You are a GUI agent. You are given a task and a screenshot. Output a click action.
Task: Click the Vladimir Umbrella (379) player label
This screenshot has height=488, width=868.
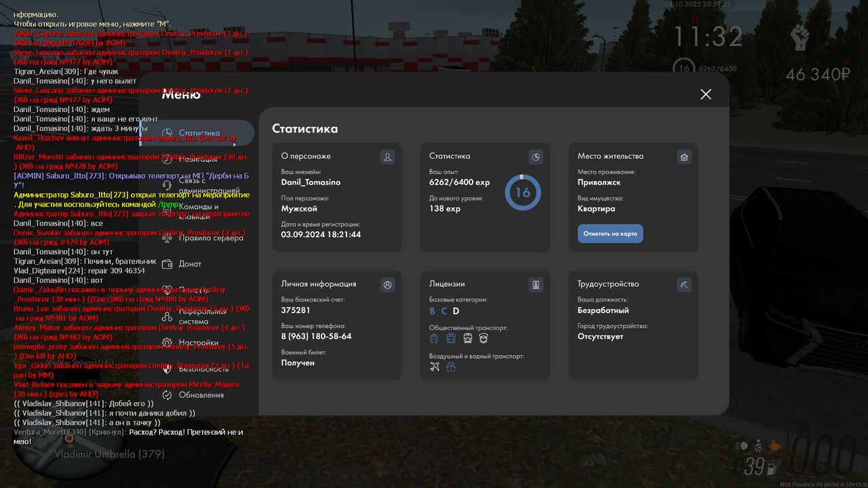click(x=109, y=454)
